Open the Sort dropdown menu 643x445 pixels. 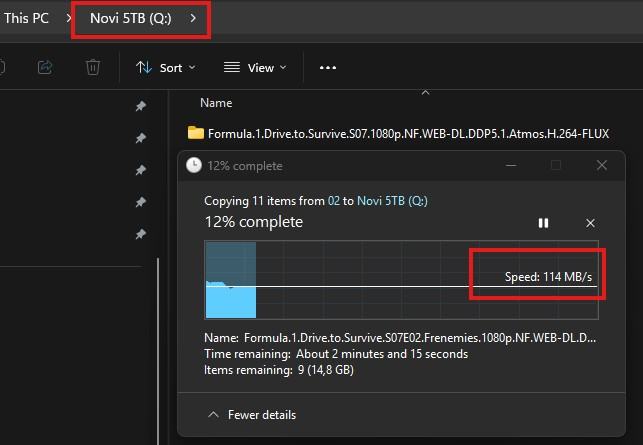(166, 67)
